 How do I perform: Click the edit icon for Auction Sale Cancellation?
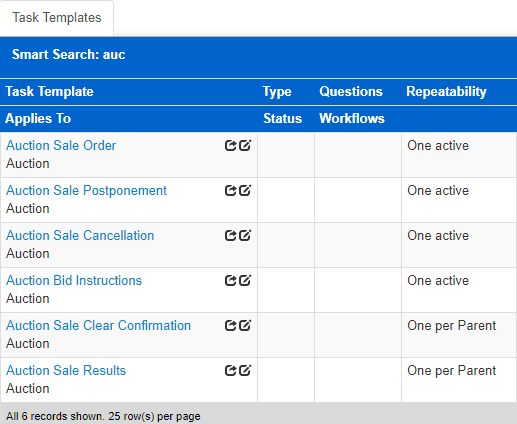[245, 235]
